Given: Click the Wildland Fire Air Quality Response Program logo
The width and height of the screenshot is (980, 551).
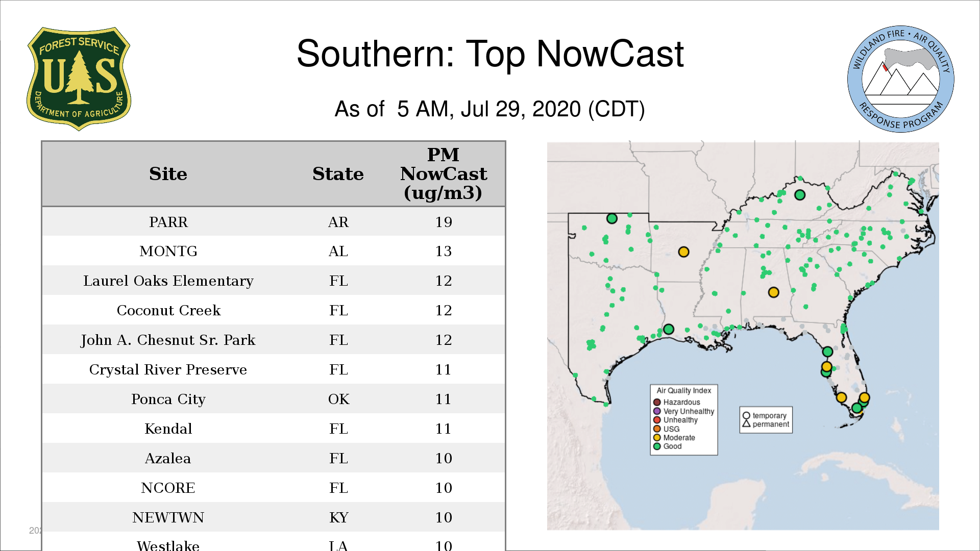Looking at the screenshot, I should point(900,79).
